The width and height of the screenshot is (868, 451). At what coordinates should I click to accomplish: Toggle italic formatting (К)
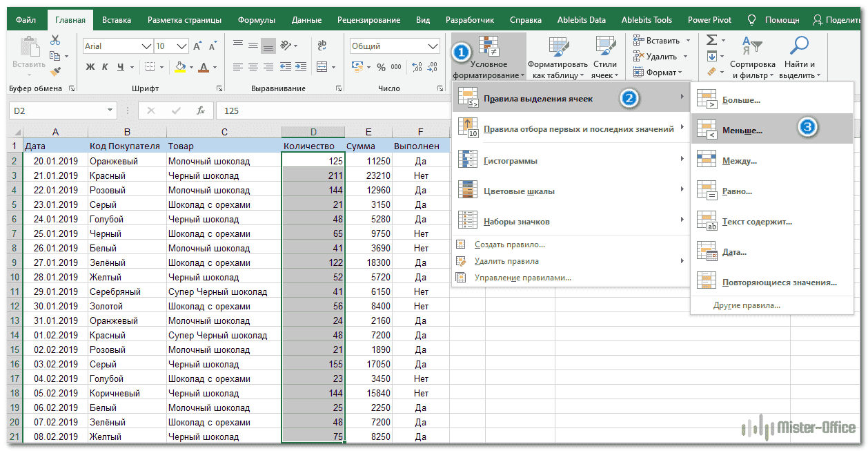click(106, 67)
